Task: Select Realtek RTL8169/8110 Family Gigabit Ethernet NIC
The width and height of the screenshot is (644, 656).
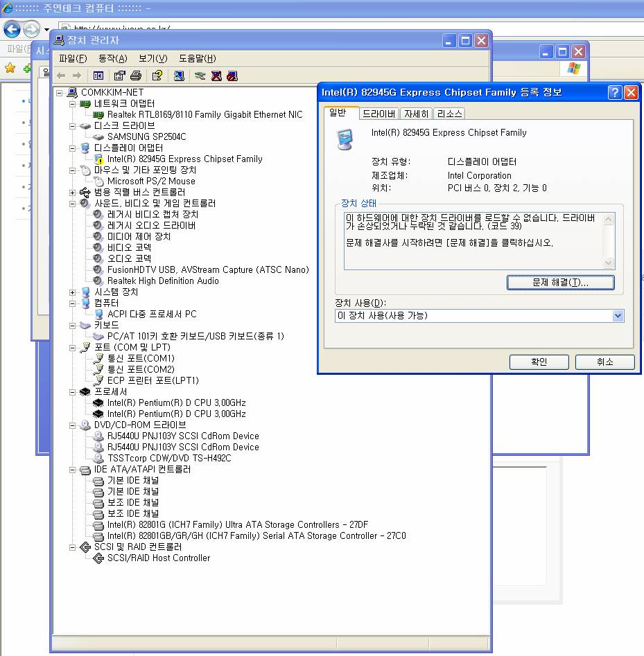Action: pos(204,114)
